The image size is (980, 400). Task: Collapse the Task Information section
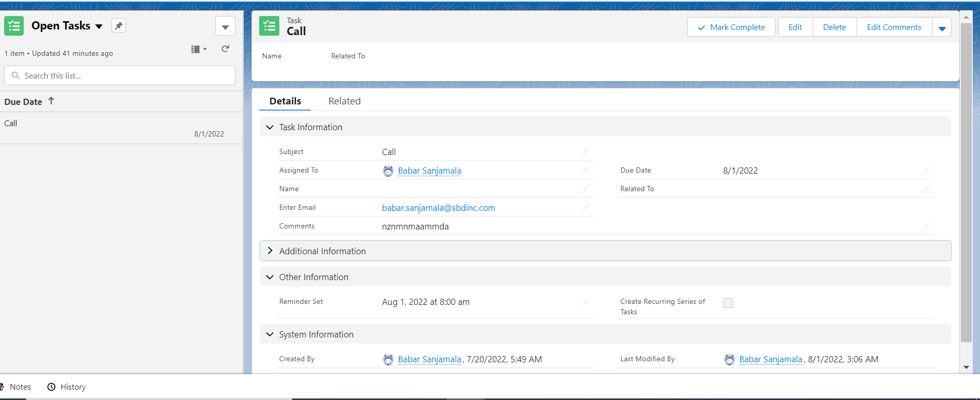click(x=270, y=127)
